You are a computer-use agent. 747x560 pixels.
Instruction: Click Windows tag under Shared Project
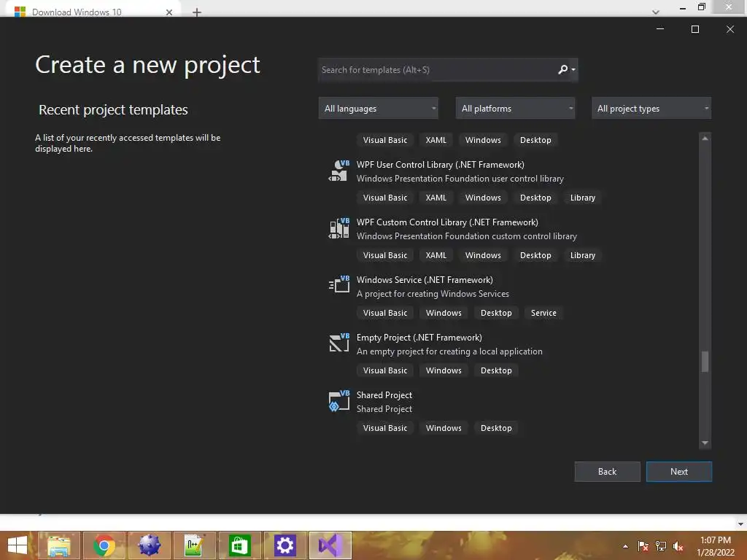[x=444, y=428]
